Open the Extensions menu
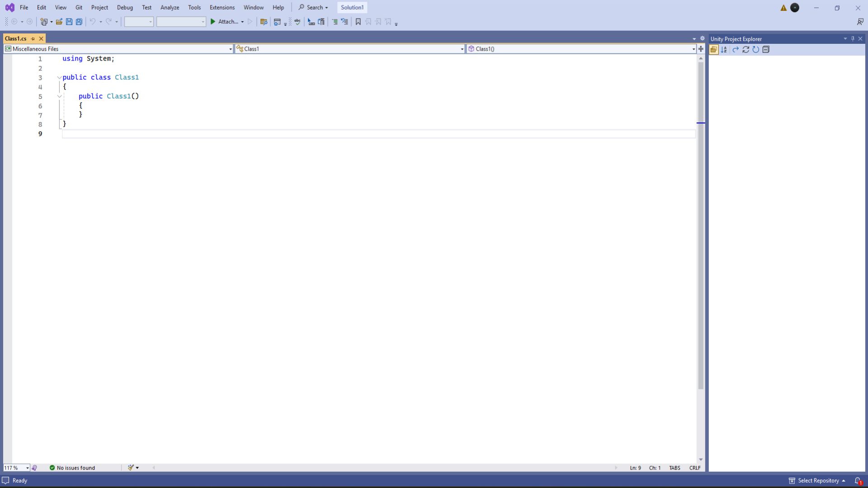The width and height of the screenshot is (868, 488). (222, 8)
